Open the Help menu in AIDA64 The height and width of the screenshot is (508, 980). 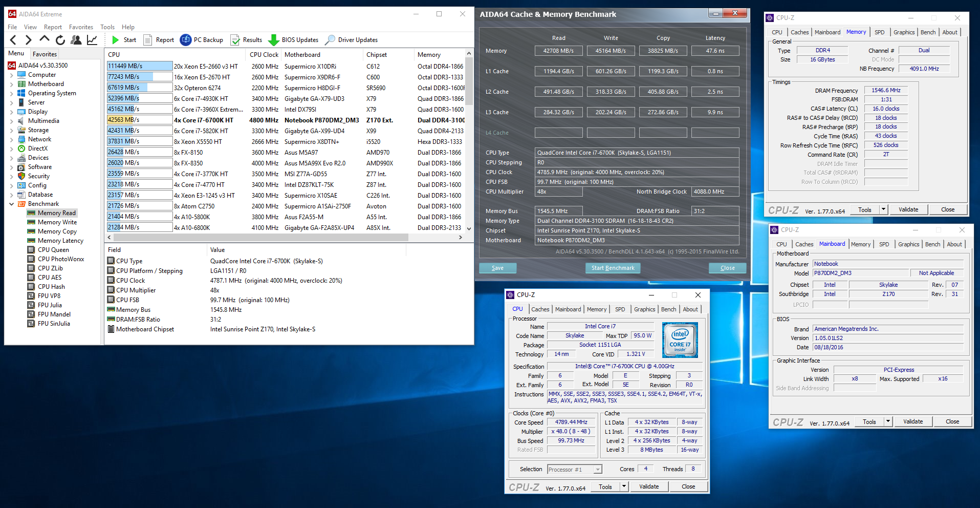tap(128, 27)
